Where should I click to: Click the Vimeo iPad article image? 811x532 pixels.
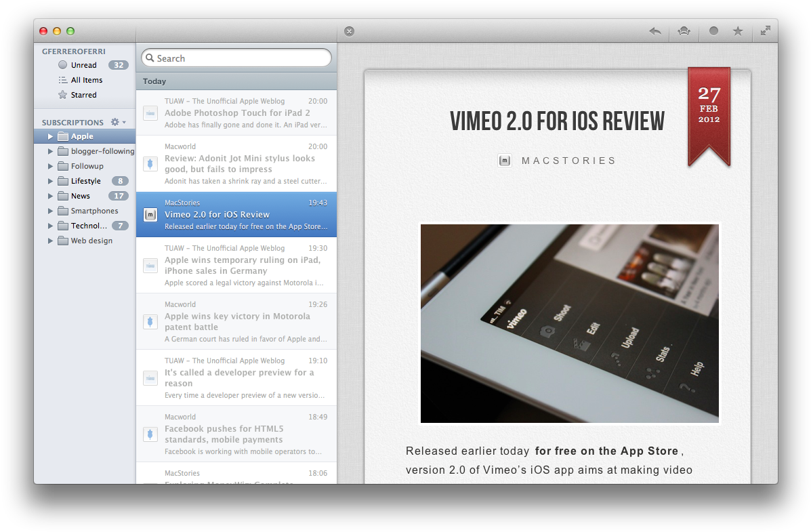(x=569, y=323)
